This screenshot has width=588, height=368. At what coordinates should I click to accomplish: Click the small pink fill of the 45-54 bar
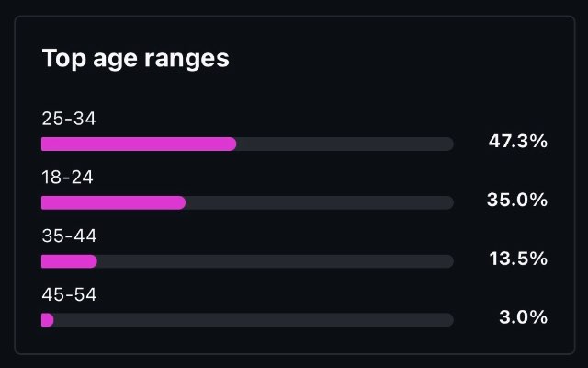tap(48, 320)
